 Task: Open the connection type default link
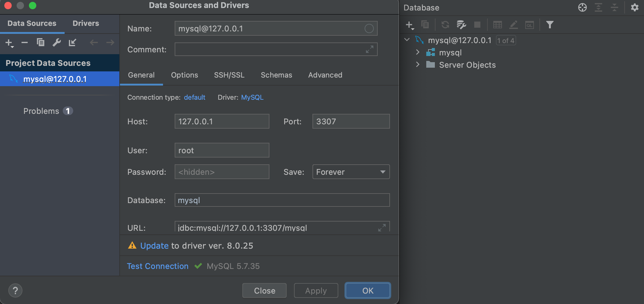pos(194,98)
